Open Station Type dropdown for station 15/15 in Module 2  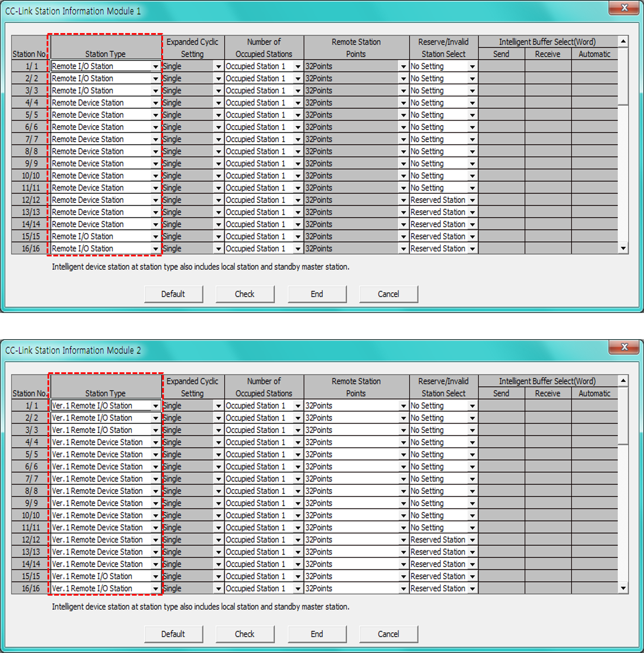coord(155,576)
